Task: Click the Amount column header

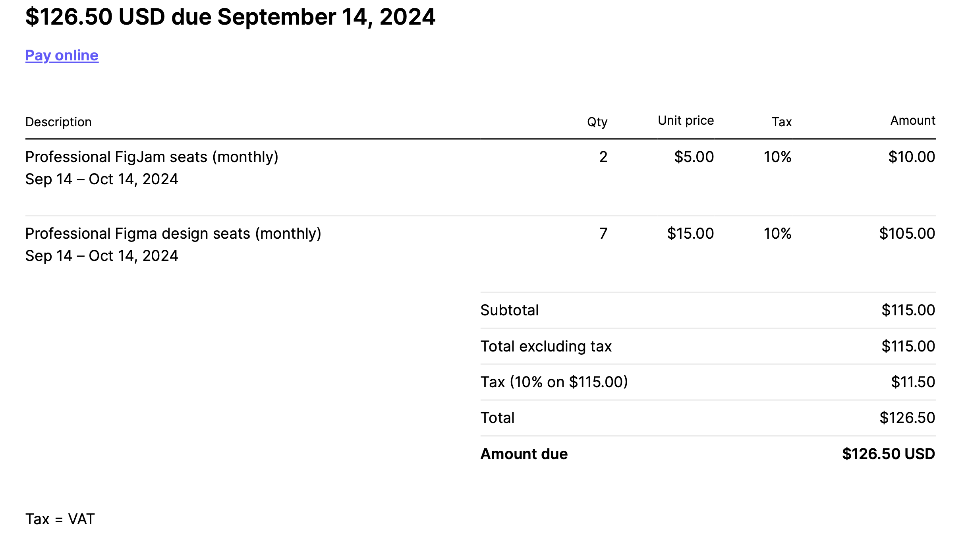Action: (x=912, y=121)
